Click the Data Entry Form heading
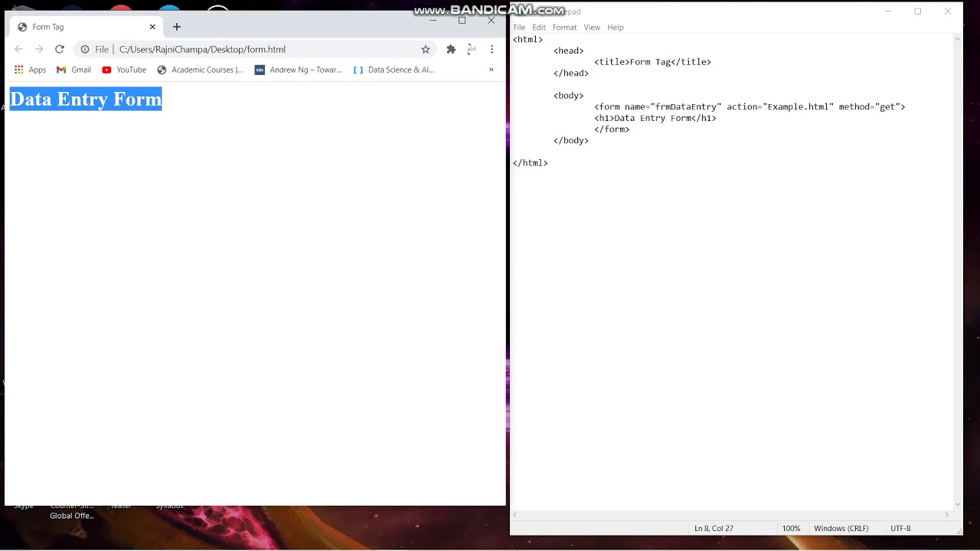The image size is (980, 551). pos(86,99)
